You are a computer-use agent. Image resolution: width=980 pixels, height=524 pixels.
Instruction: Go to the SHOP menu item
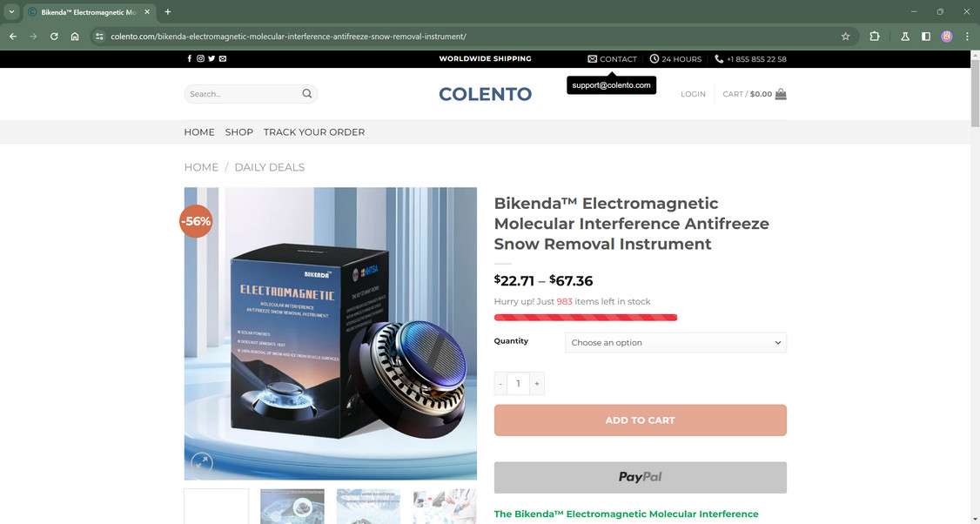click(239, 132)
